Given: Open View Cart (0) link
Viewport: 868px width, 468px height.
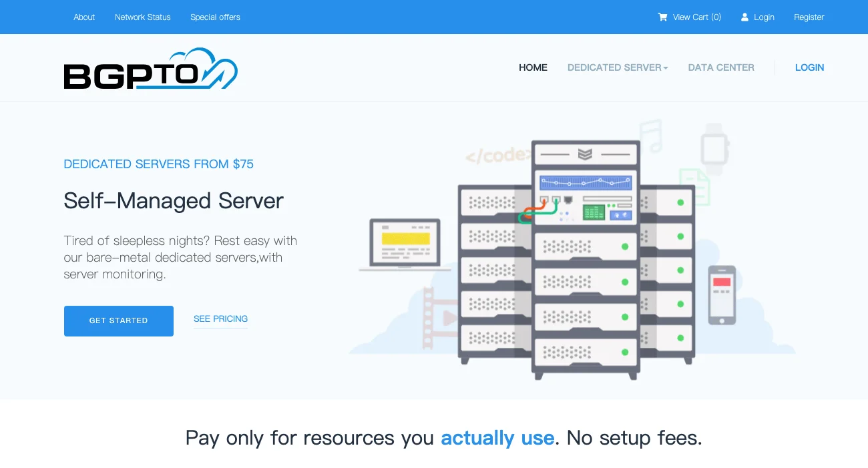Looking at the screenshot, I should (697, 17).
